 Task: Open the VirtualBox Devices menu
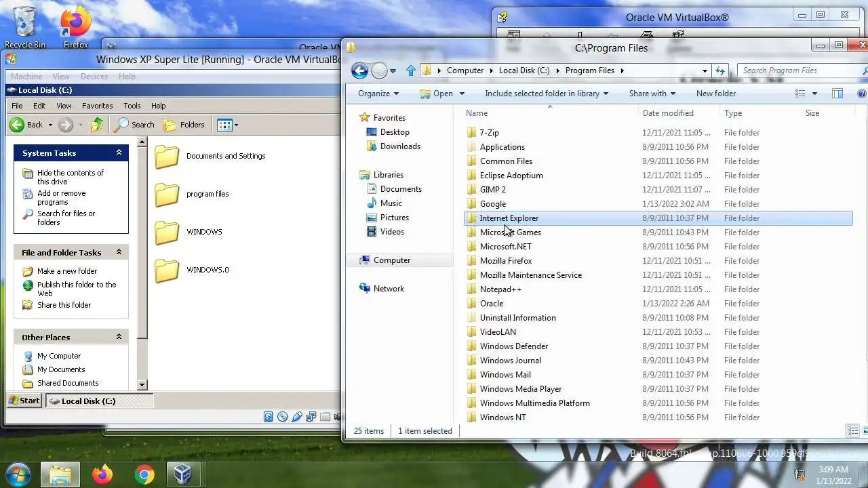[x=94, y=77]
